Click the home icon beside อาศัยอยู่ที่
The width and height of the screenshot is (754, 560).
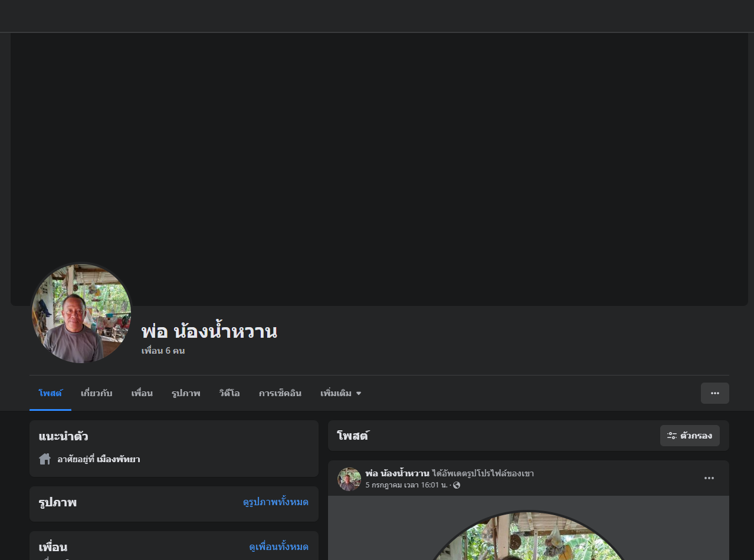45,459
